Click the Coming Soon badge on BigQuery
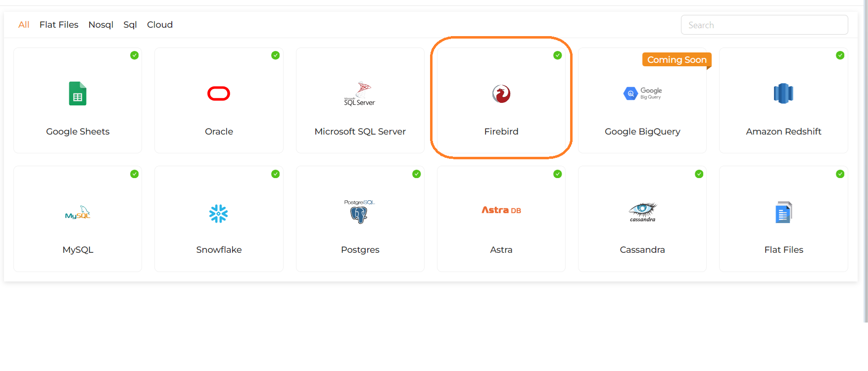868x371 pixels. pyautogui.click(x=676, y=59)
